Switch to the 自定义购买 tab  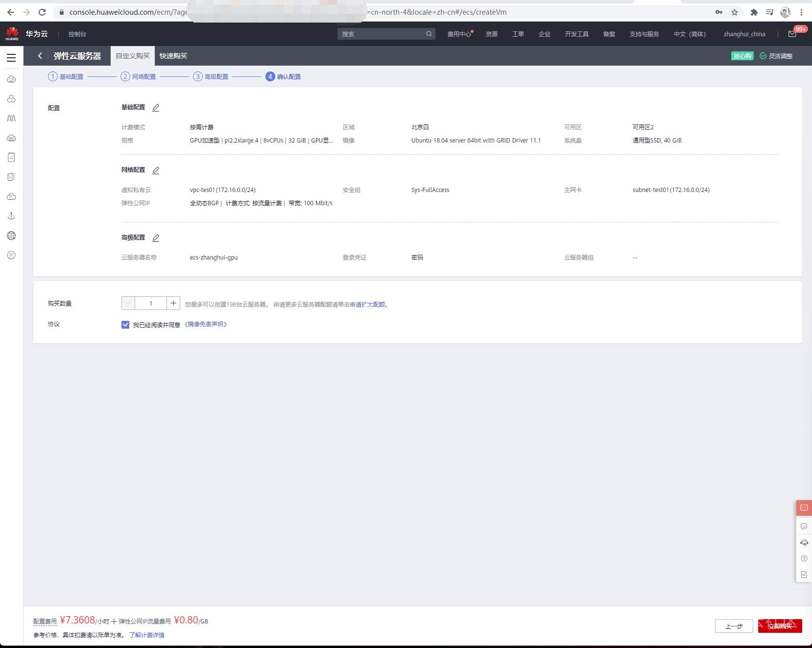(133, 56)
